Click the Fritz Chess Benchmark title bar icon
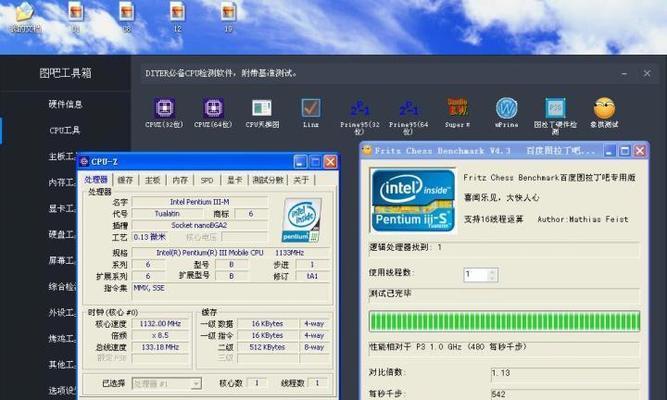Image resolution: width=667 pixels, height=400 pixels. (x=366, y=150)
